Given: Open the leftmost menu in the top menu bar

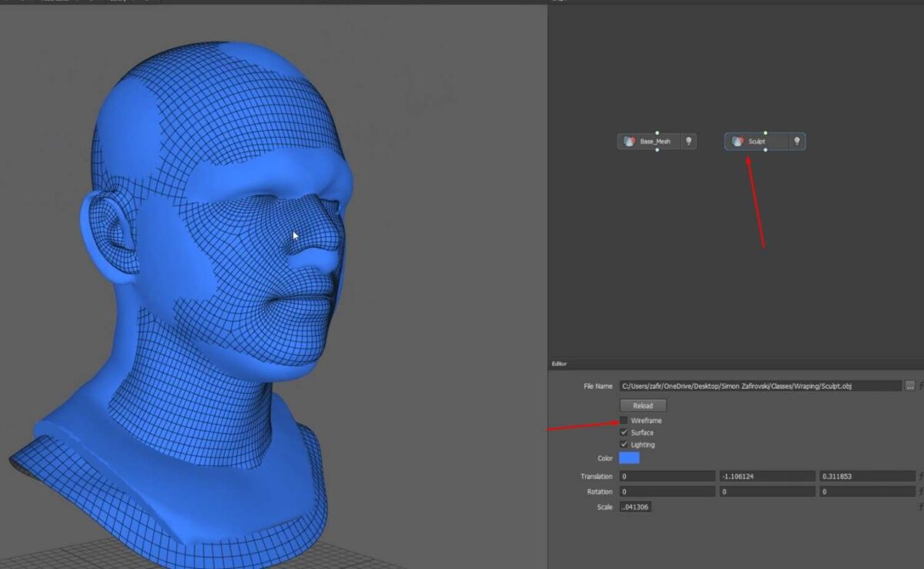Looking at the screenshot, I should (x=8, y=3).
